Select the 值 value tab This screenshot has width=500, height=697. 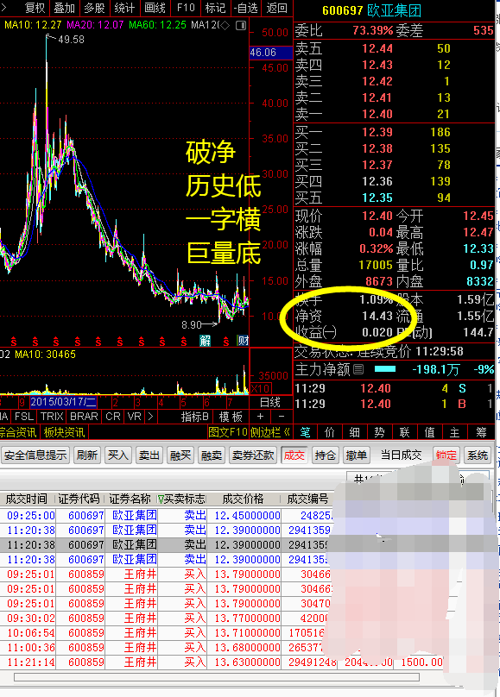tap(429, 432)
